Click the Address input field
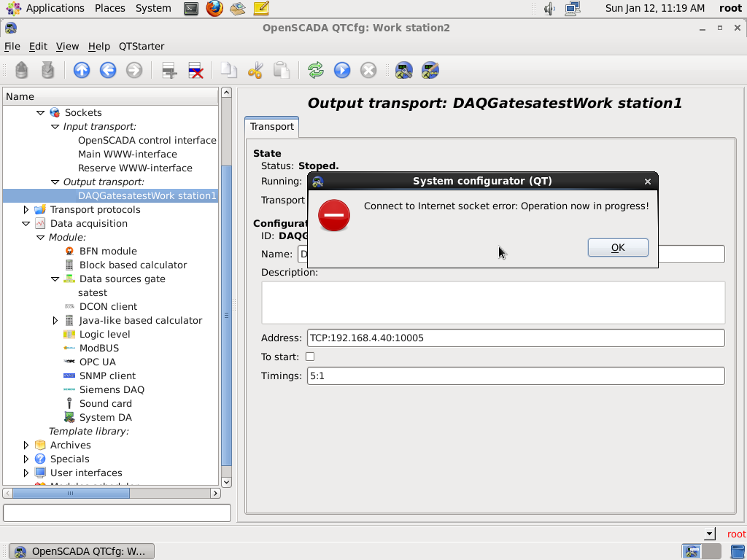 (515, 338)
